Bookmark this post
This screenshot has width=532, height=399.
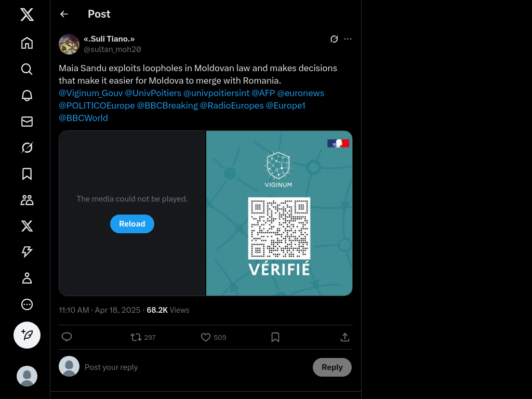pyautogui.click(x=275, y=337)
